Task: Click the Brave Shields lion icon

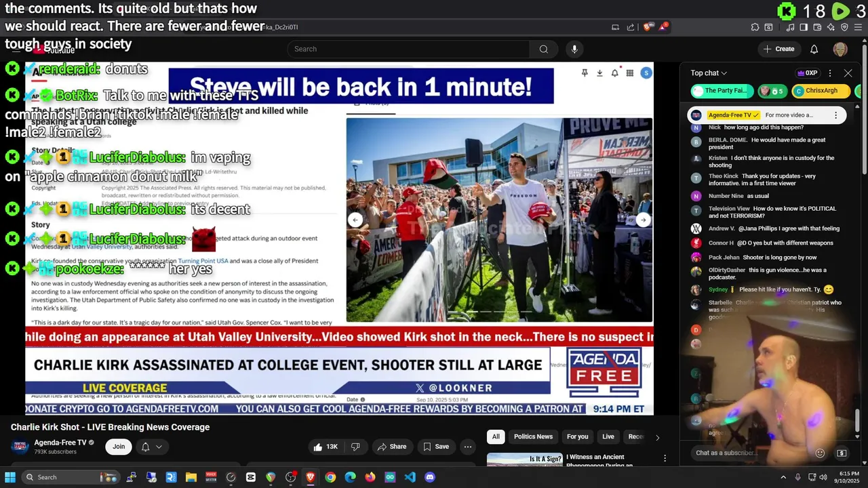Action: click(x=648, y=27)
